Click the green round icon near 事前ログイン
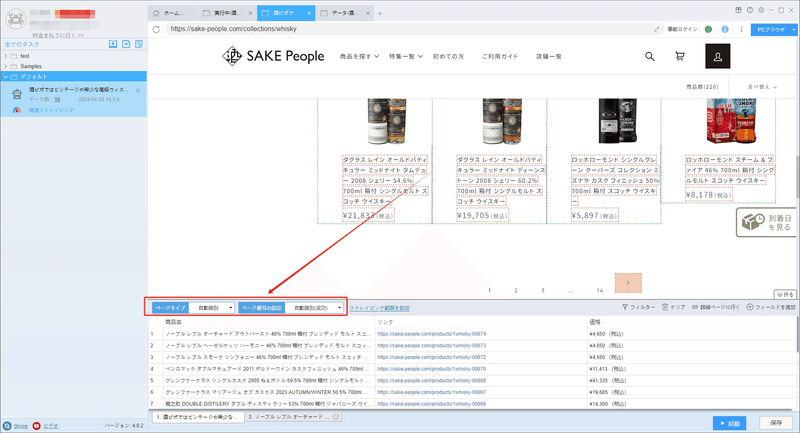Image resolution: width=800 pixels, height=433 pixels. point(708,29)
